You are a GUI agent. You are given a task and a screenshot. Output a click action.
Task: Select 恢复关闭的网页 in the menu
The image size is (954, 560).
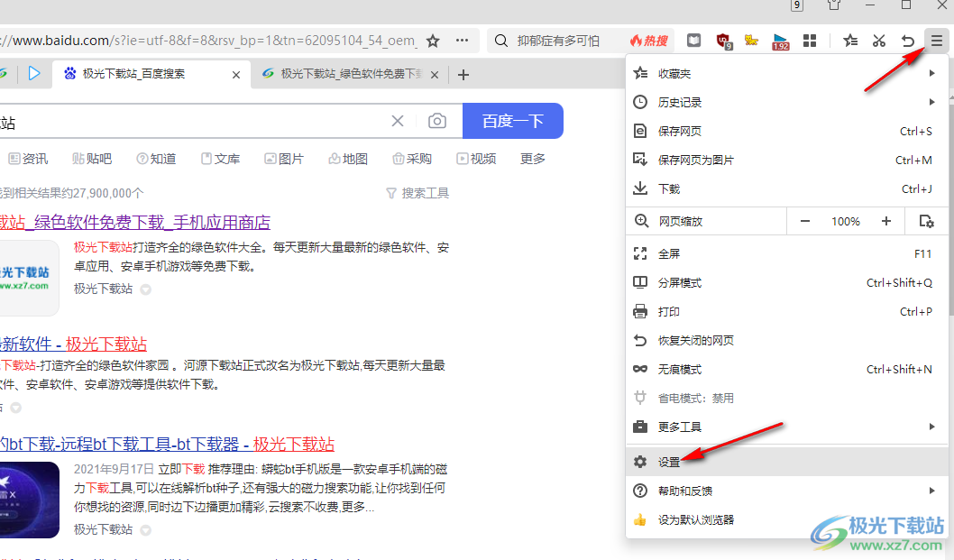(787, 341)
